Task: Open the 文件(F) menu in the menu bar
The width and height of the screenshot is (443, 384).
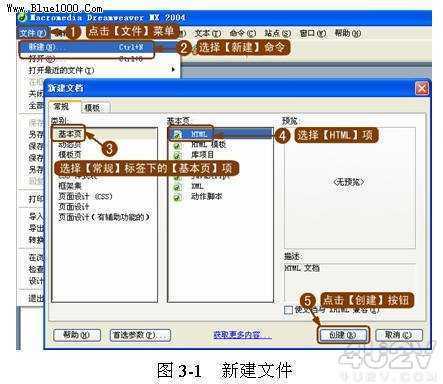Action: (x=33, y=33)
